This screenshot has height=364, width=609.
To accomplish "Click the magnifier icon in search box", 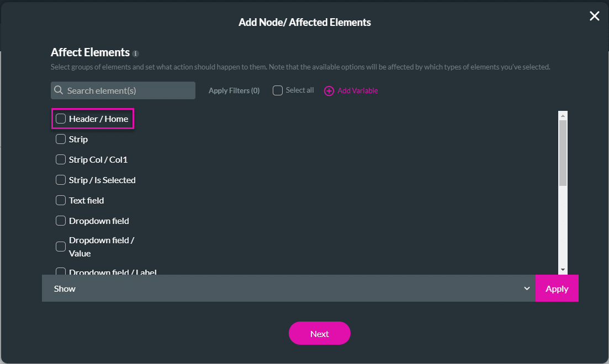I will pos(59,90).
